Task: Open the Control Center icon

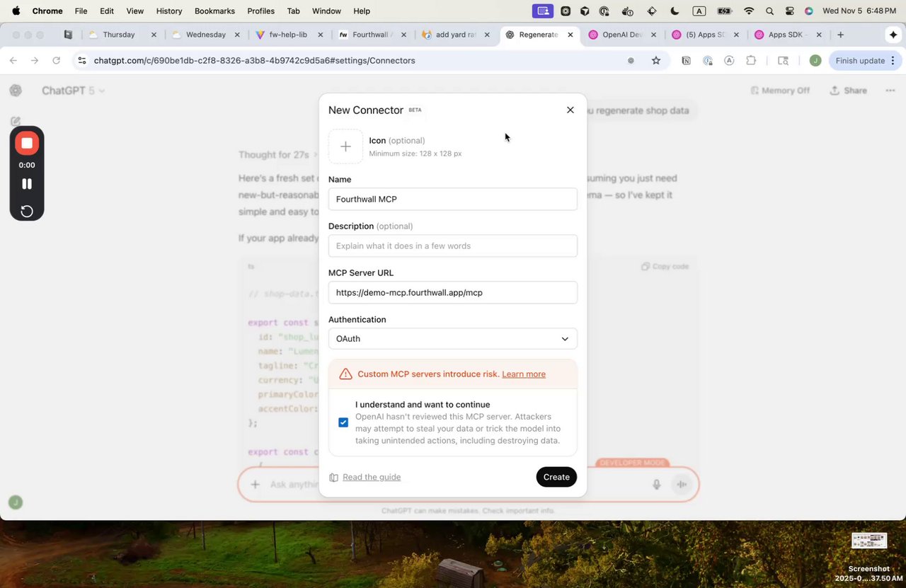Action: pos(790,11)
